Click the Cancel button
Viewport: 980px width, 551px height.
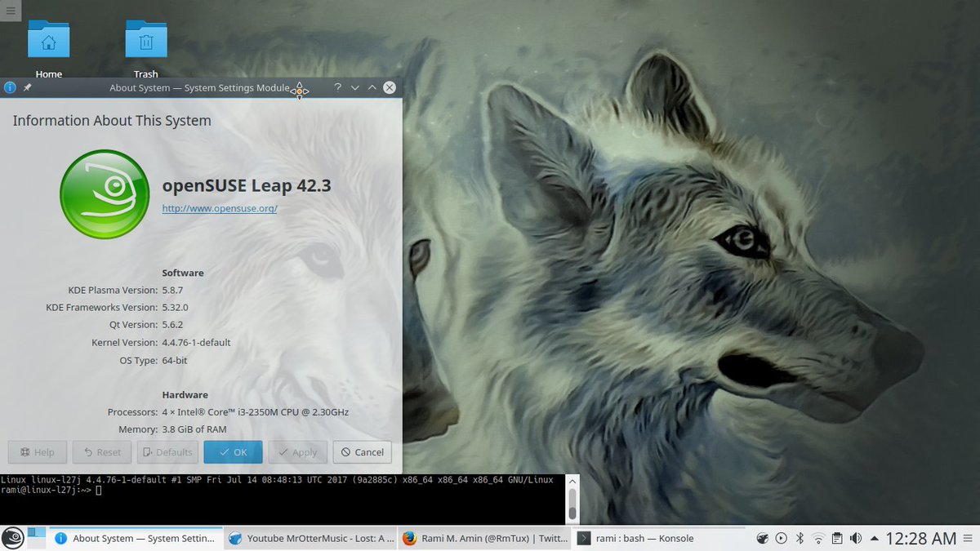pos(363,452)
